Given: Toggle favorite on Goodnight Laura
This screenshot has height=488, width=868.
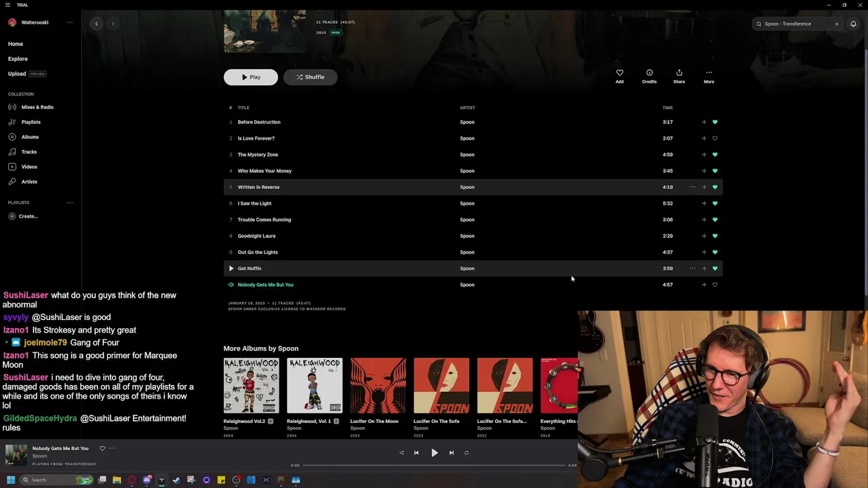Looking at the screenshot, I should 715,236.
